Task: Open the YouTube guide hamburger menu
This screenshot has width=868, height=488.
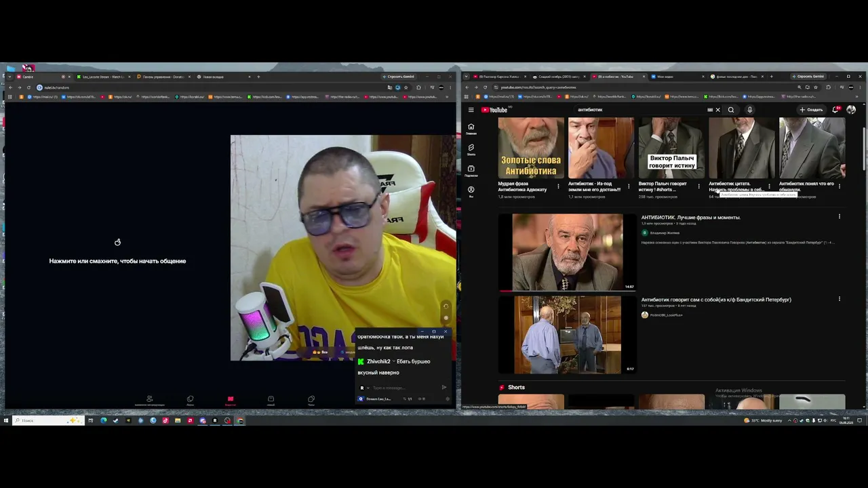Action: point(471,110)
